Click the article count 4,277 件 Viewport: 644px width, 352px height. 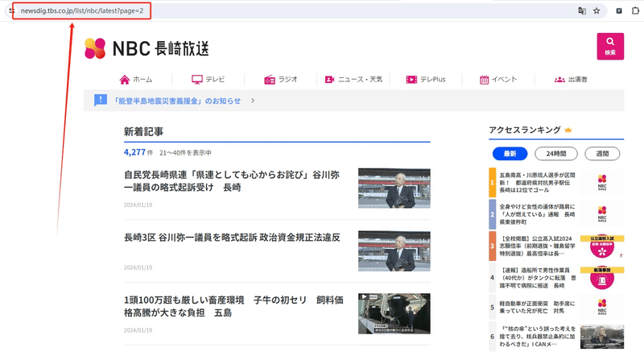click(x=138, y=152)
